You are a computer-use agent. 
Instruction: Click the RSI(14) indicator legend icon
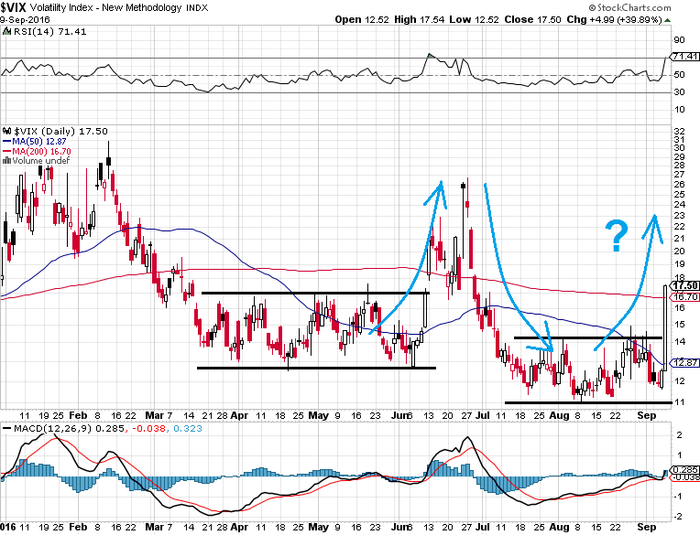click(x=7, y=32)
